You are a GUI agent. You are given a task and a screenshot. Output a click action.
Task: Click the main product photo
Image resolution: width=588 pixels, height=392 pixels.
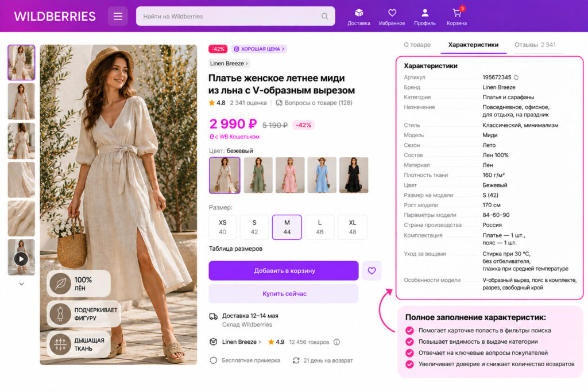coord(118,205)
